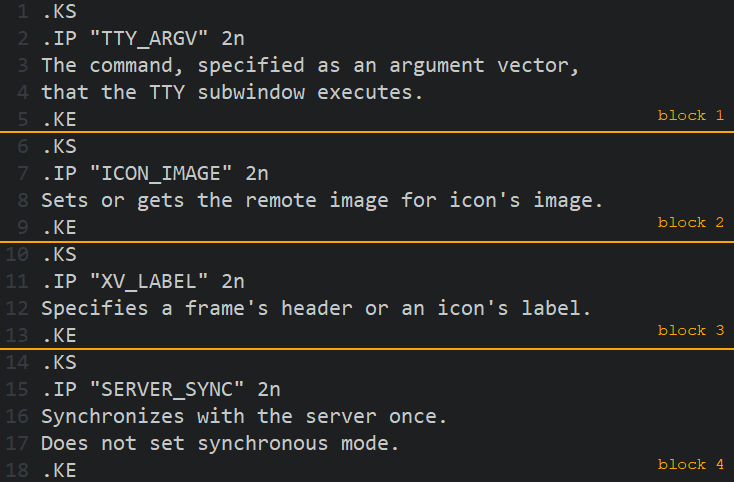Click the "block 3" label
The height and width of the screenshot is (482, 734).
point(690,330)
